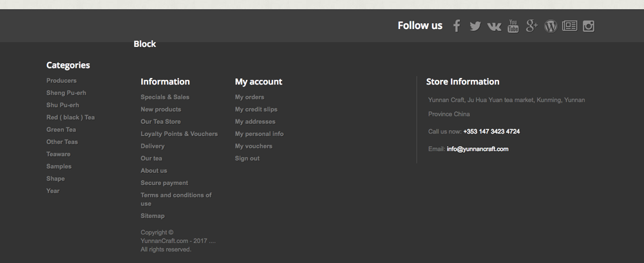
Task: Click the Google Plus icon
Action: coord(531,26)
